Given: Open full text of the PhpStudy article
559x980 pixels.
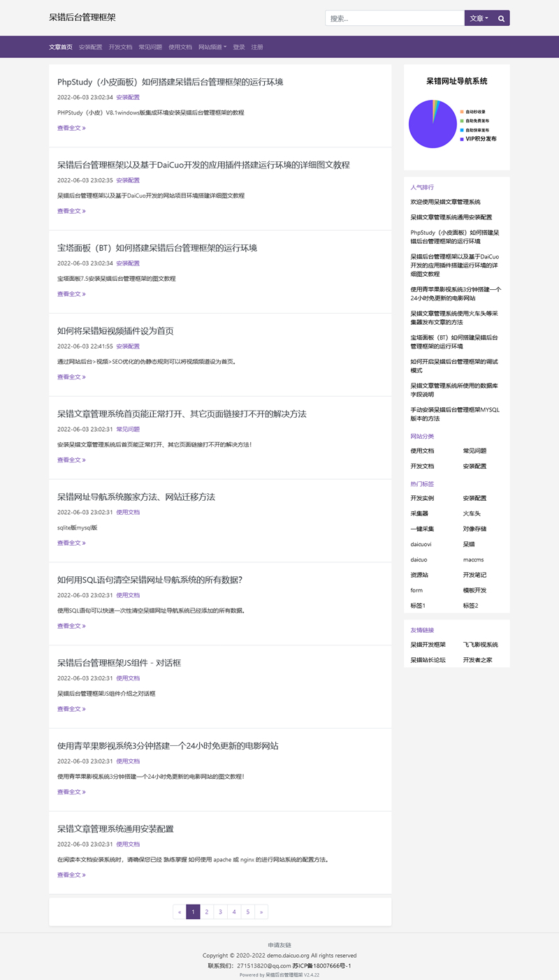Looking at the screenshot, I should coord(71,128).
